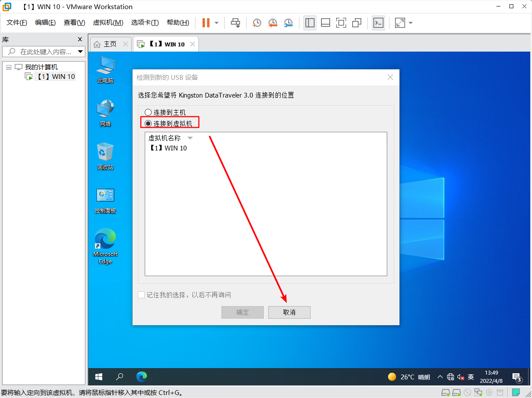The image size is (532, 398).
Task: Take a snapshot of the virtual machine
Action: click(x=257, y=23)
